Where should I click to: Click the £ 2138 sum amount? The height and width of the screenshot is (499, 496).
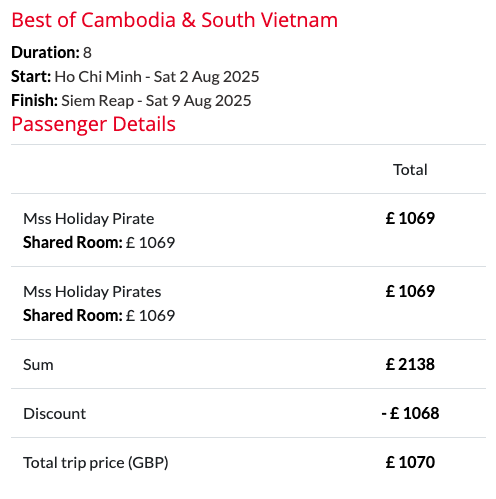pos(410,364)
